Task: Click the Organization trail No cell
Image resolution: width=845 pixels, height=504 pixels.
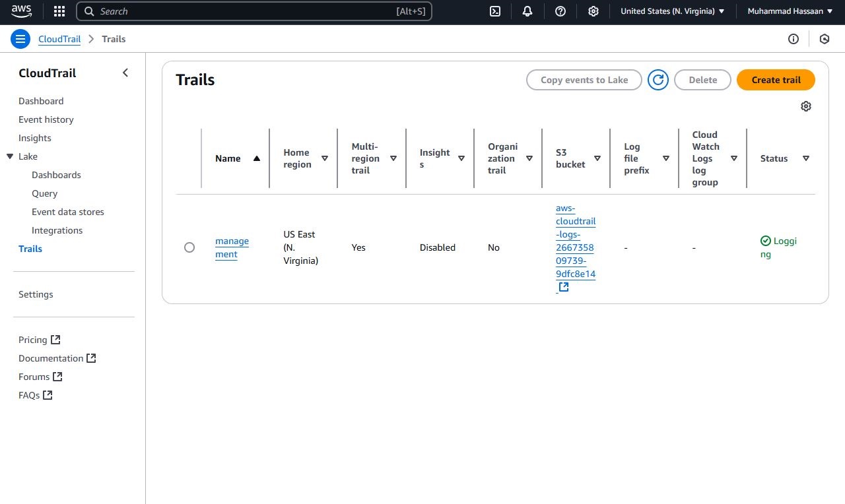Action: coord(494,247)
